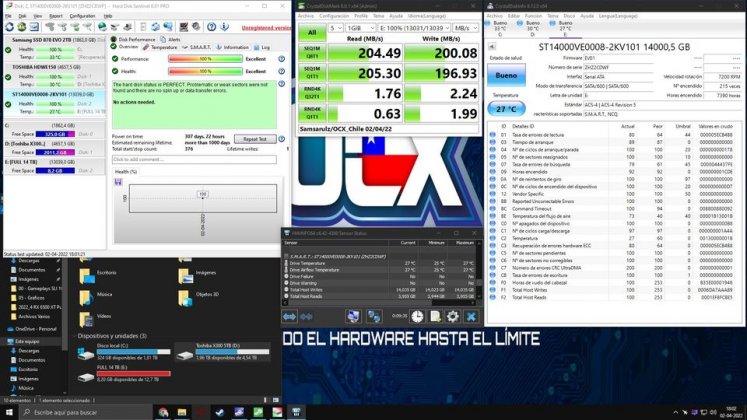This screenshot has height=420, width=747.
Task: Click the HWiNFO network computers icon
Action: pos(374,316)
